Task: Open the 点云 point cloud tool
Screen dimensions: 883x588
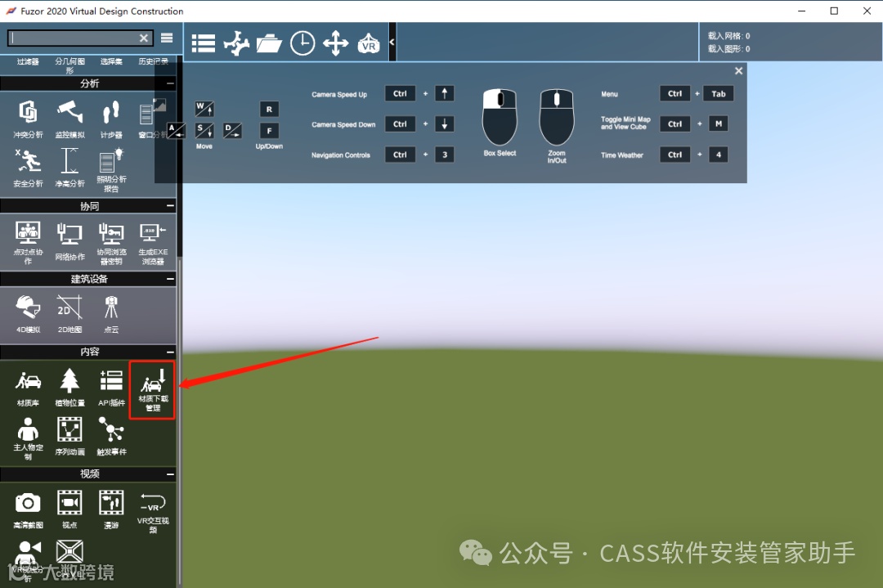Action: point(111,314)
